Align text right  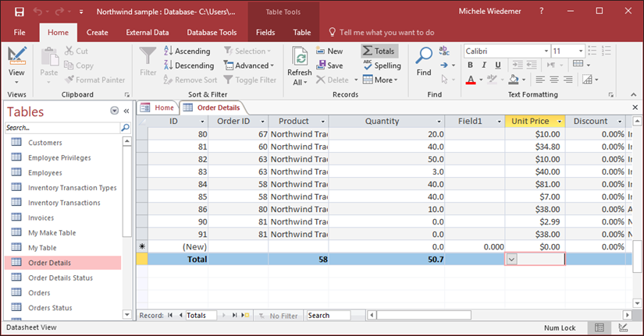[x=568, y=80]
